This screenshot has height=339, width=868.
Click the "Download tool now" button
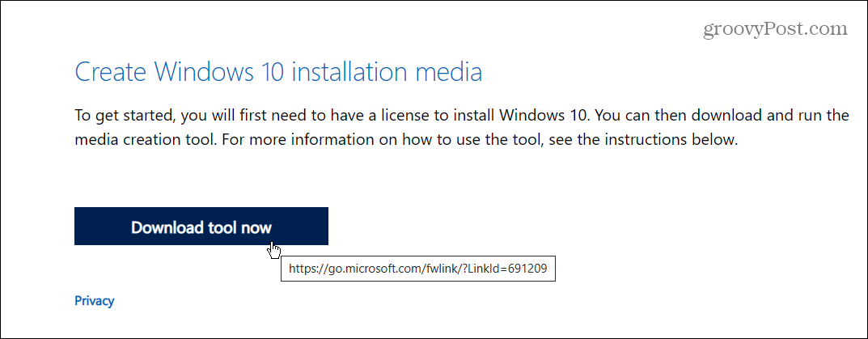(201, 227)
